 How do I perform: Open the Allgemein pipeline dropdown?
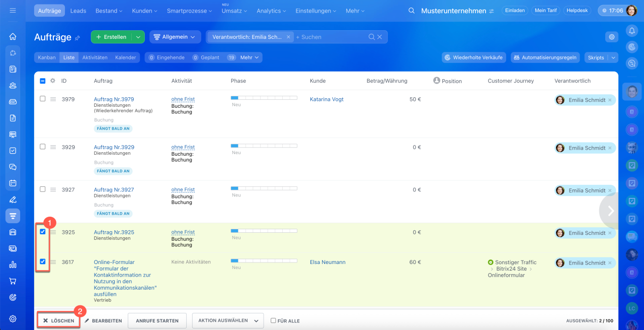pos(175,37)
